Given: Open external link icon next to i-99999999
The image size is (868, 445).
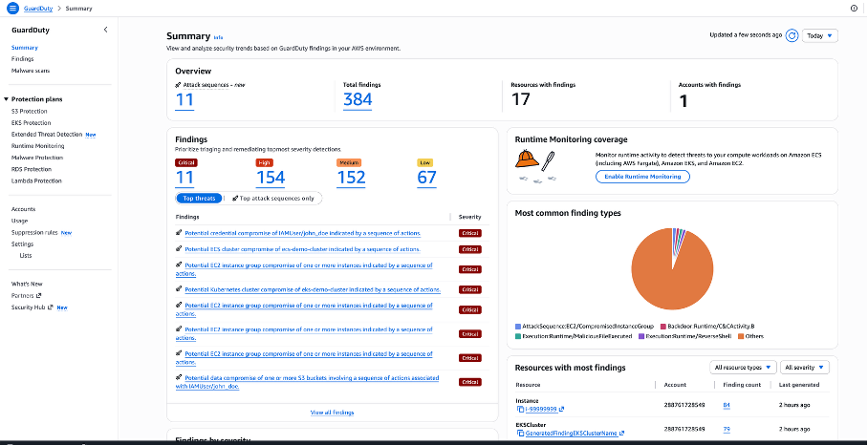Looking at the screenshot, I should point(561,410).
